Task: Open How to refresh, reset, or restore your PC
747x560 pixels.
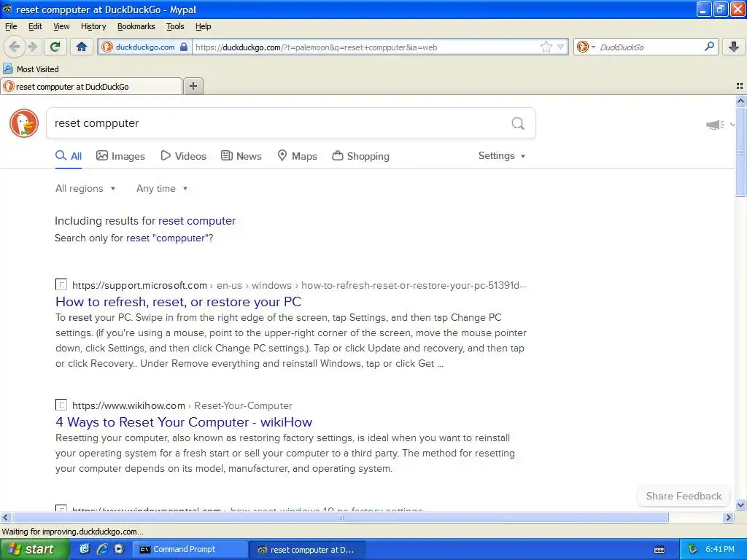Action: [178, 302]
